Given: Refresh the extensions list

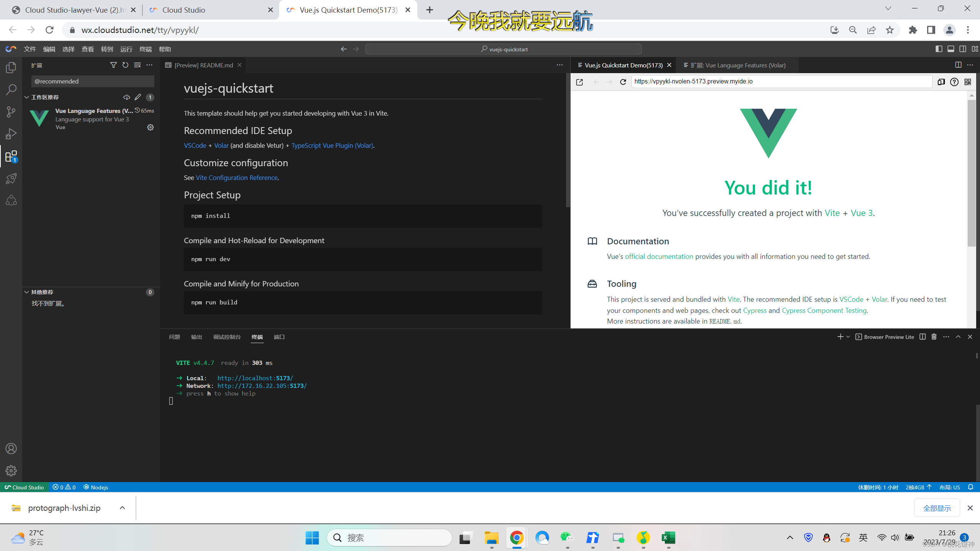Looking at the screenshot, I should pyautogui.click(x=125, y=65).
